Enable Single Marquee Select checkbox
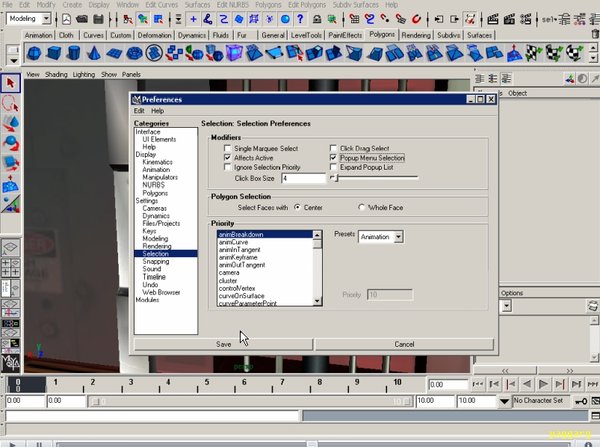The image size is (600, 447). click(x=228, y=148)
